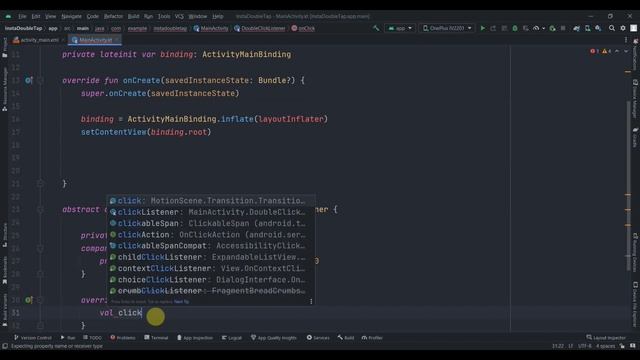Image resolution: width=640 pixels, height=360 pixels.
Task: Open the OnePlus device selector dropdown
Action: 447,28
